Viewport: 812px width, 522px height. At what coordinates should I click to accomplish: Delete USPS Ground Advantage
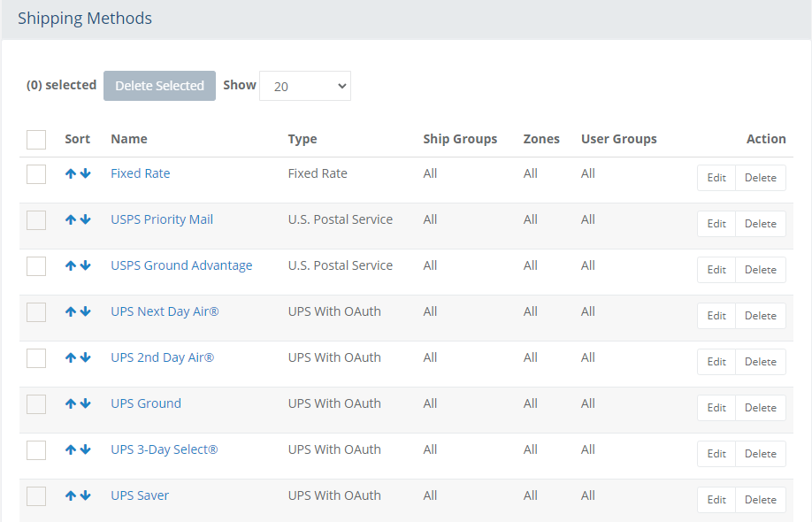point(761,270)
